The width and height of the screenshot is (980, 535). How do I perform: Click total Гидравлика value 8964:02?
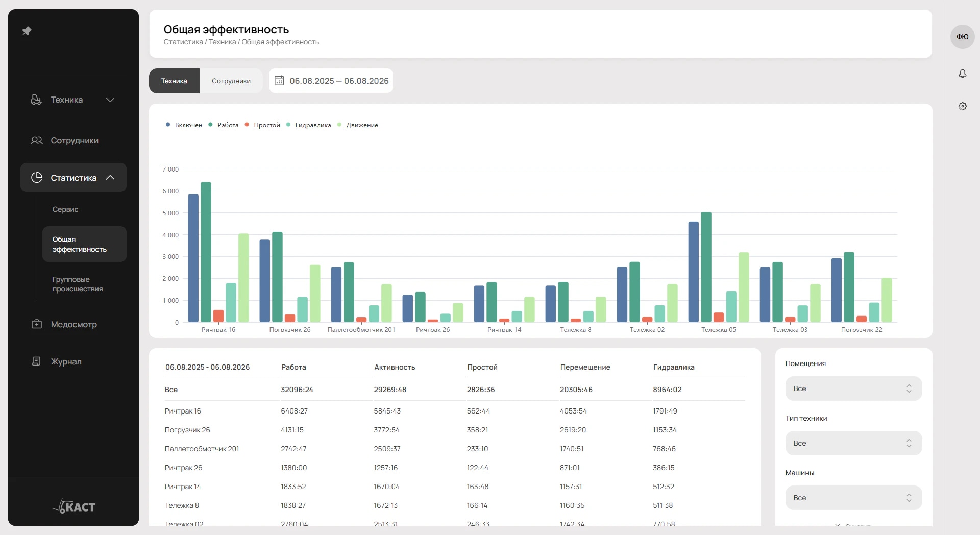[x=667, y=390]
